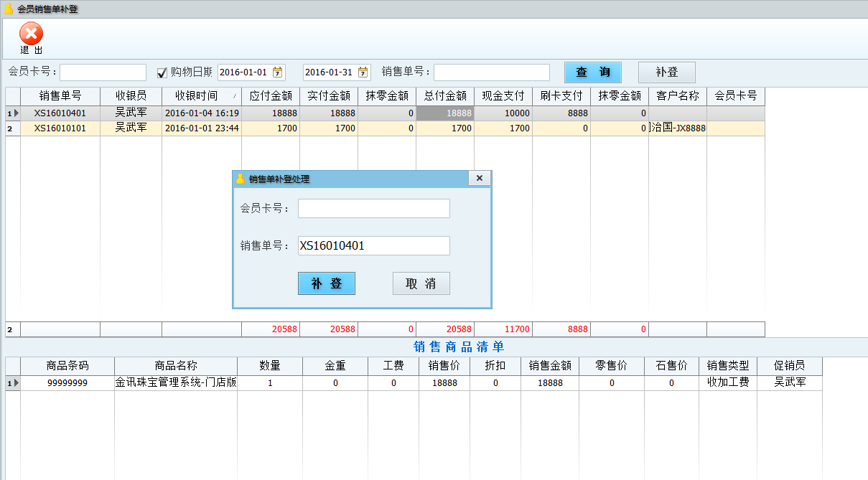The height and width of the screenshot is (480, 868).
Task: Close the 销售单补登处理 dialog
Action: (x=479, y=179)
